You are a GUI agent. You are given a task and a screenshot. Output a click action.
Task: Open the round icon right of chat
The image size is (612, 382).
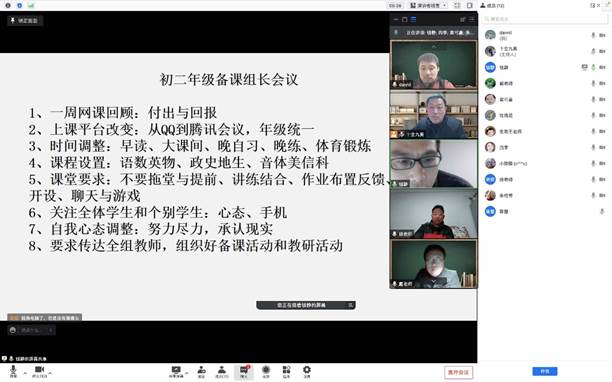pos(266,372)
